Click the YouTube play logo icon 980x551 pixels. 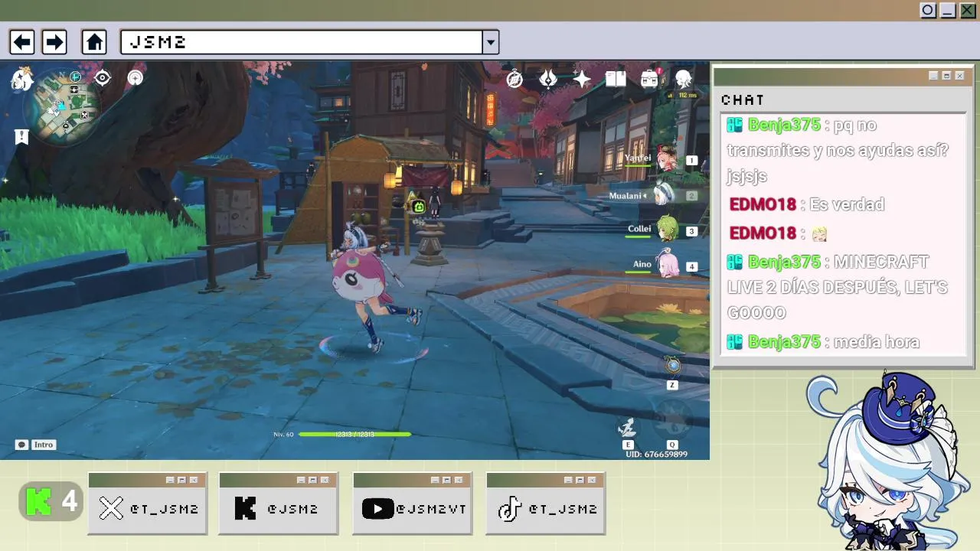(377, 509)
